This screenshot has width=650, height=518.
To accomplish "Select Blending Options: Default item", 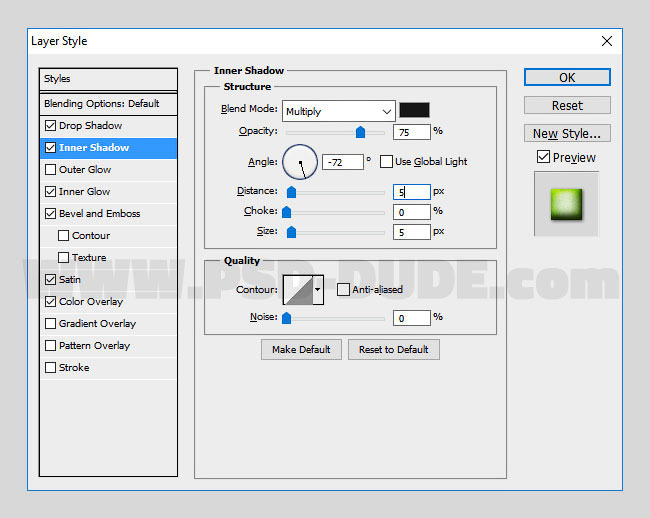I will pyautogui.click(x=108, y=104).
